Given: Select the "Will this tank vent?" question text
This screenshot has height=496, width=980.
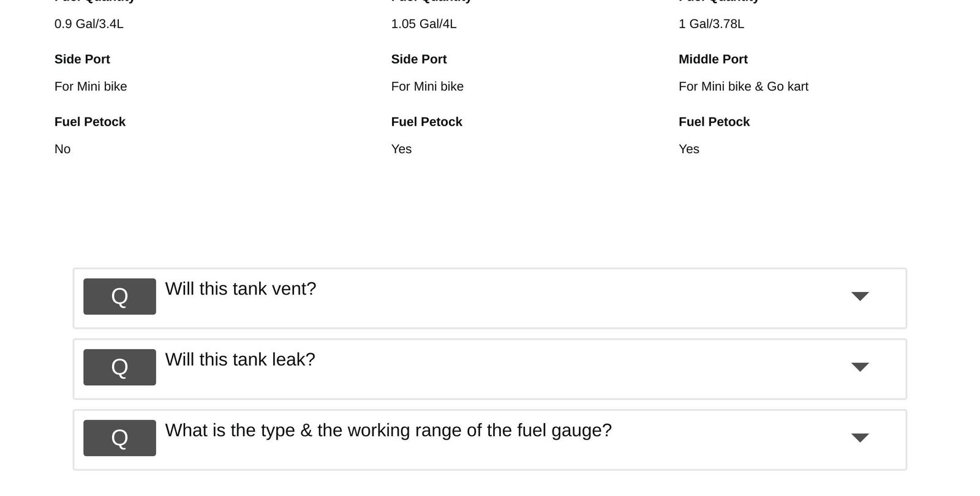Looking at the screenshot, I should coord(241,289).
